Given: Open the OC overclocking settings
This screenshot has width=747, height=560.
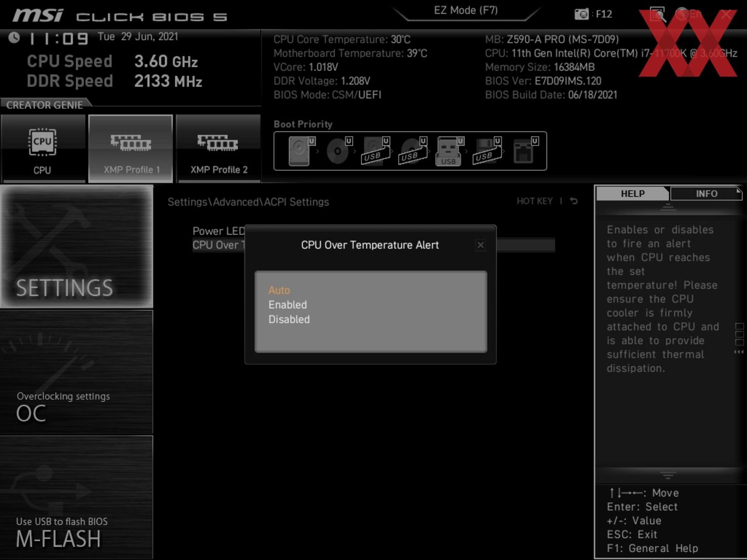Looking at the screenshot, I should click(76, 372).
